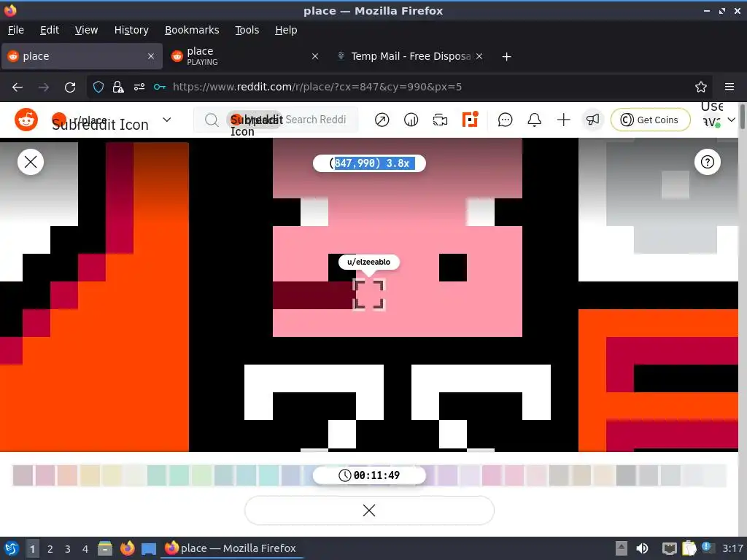Click the Get Coins button
Image resolution: width=747 pixels, height=560 pixels.
[650, 120]
